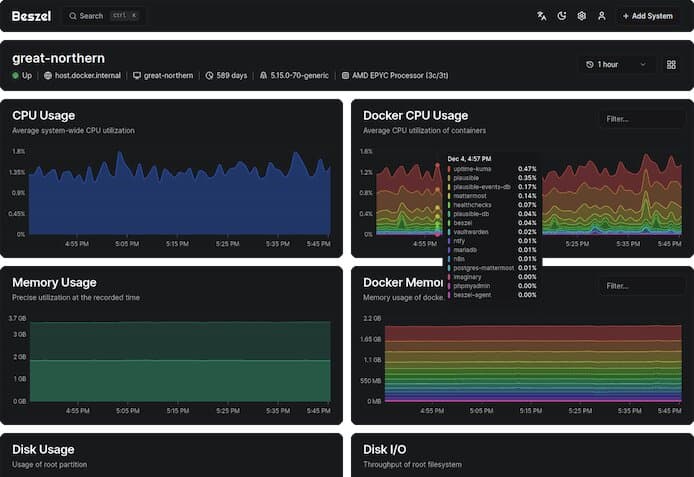Click the globe icon beside host.docker.internal

pos(48,76)
